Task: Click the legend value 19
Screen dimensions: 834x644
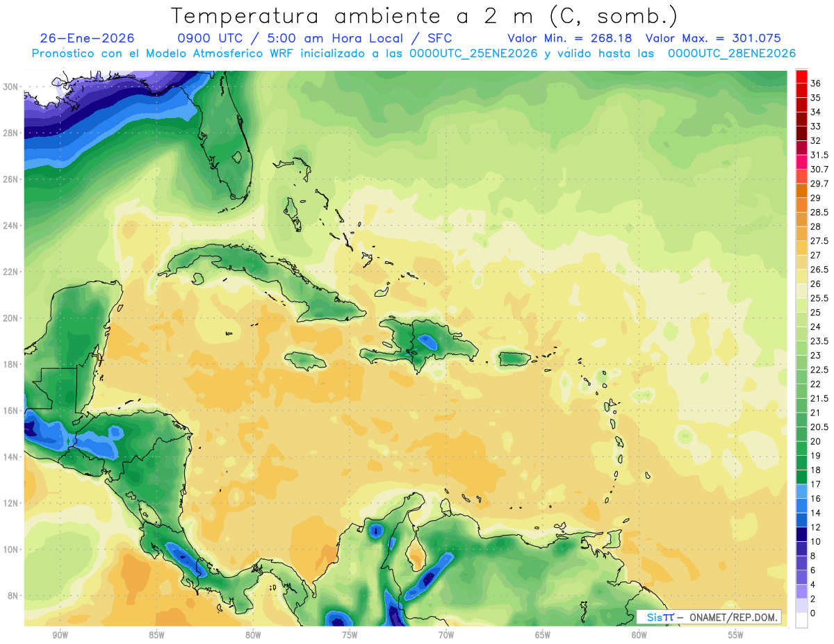Action: [816, 456]
